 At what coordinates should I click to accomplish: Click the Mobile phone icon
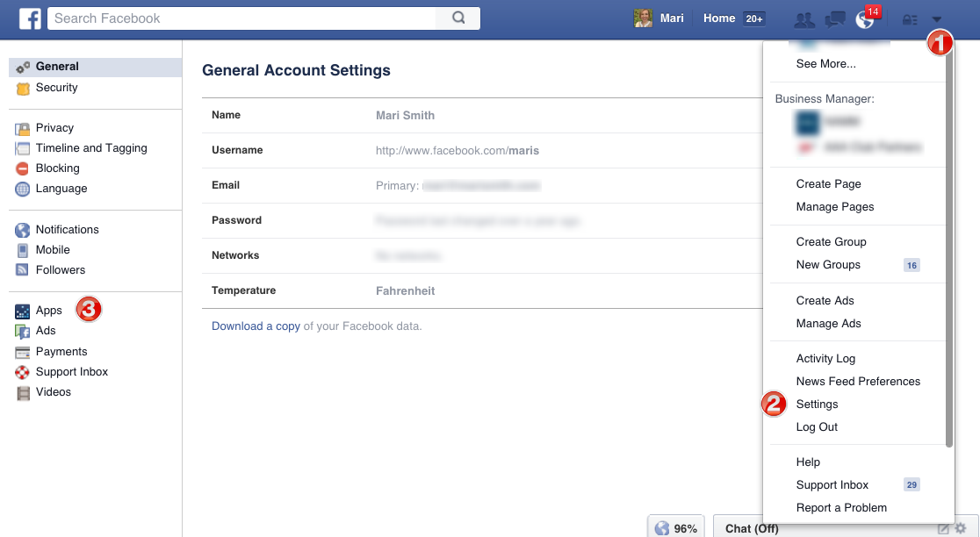[x=23, y=250]
